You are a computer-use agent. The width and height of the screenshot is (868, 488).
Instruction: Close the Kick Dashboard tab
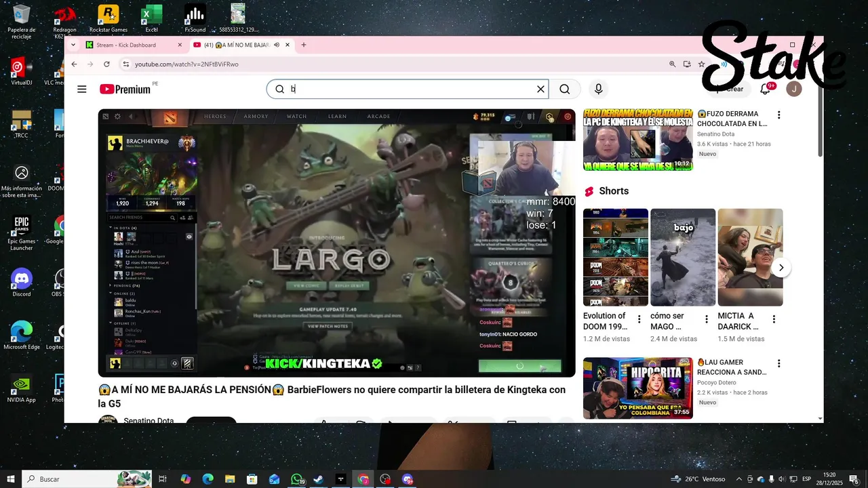(180, 45)
